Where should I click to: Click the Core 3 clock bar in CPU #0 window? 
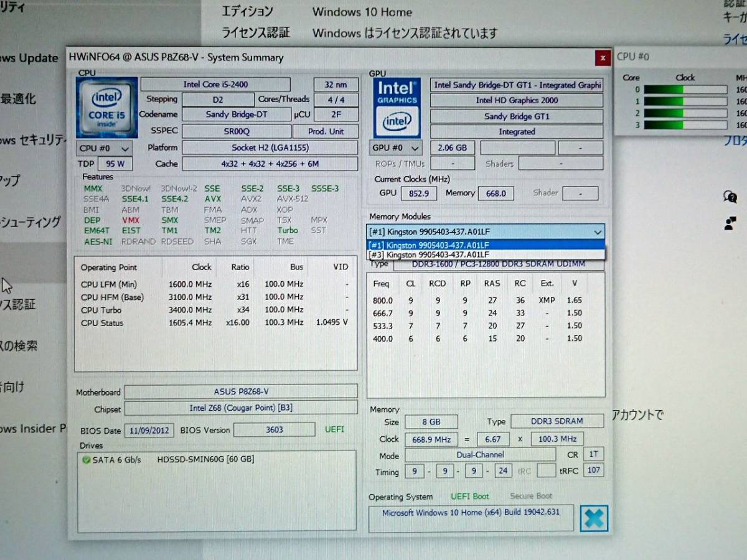coord(685,125)
